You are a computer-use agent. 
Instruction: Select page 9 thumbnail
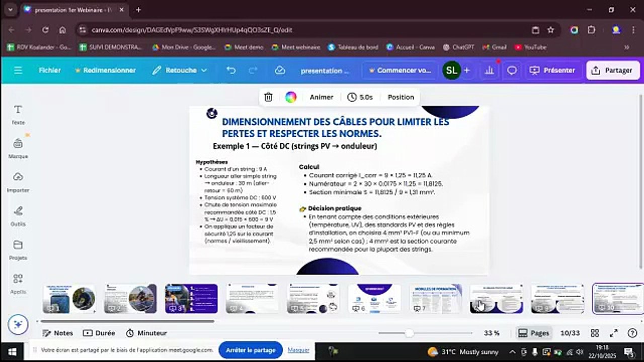(x=558, y=299)
